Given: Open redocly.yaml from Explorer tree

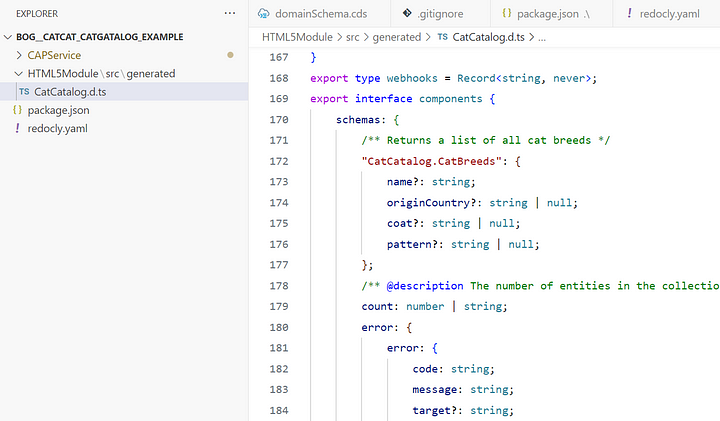Looking at the screenshot, I should click(57, 129).
